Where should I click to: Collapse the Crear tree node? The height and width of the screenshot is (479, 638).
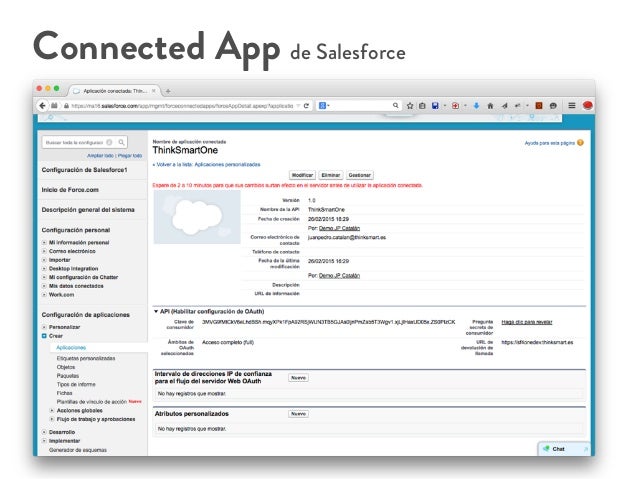click(44, 336)
